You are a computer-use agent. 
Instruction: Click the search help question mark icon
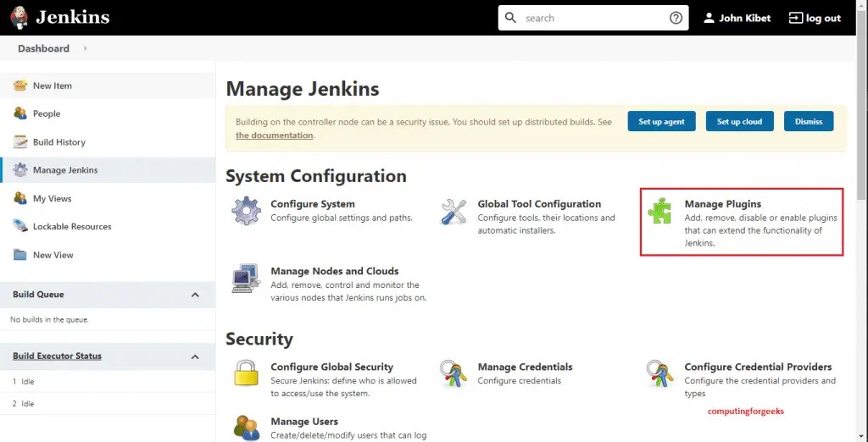coord(676,18)
